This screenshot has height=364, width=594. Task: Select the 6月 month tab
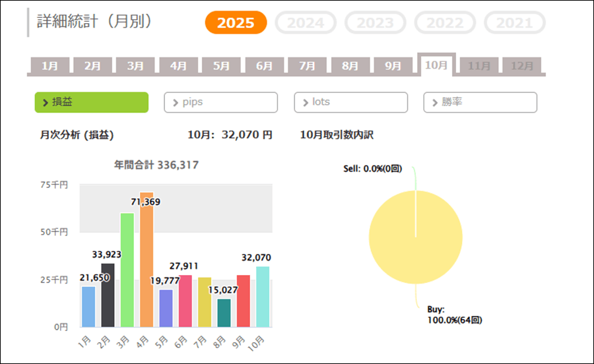click(x=264, y=66)
